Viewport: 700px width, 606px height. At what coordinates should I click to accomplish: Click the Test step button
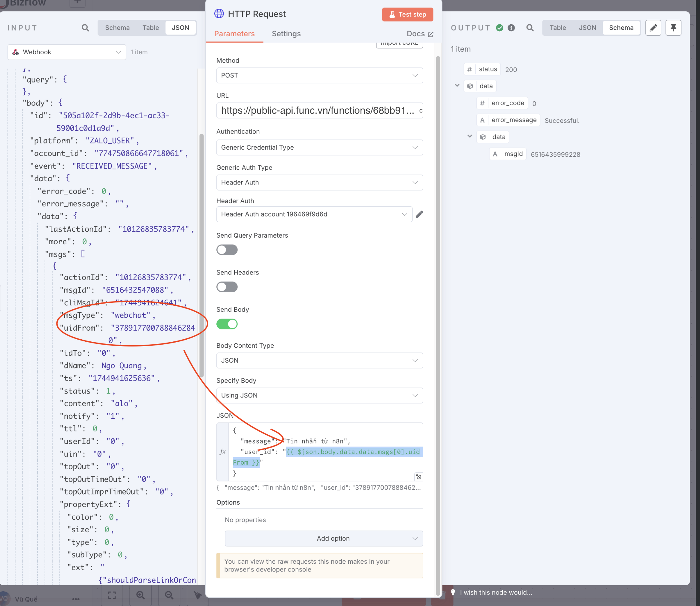coord(407,14)
